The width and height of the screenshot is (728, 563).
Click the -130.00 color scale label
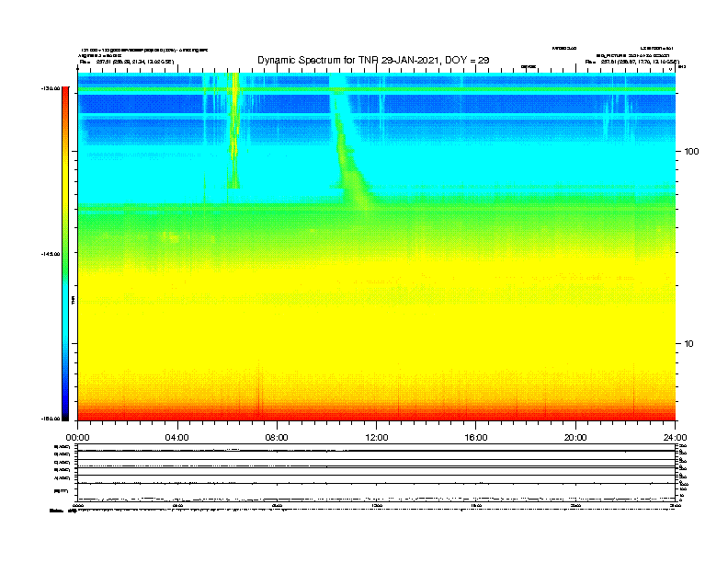[x=51, y=88]
